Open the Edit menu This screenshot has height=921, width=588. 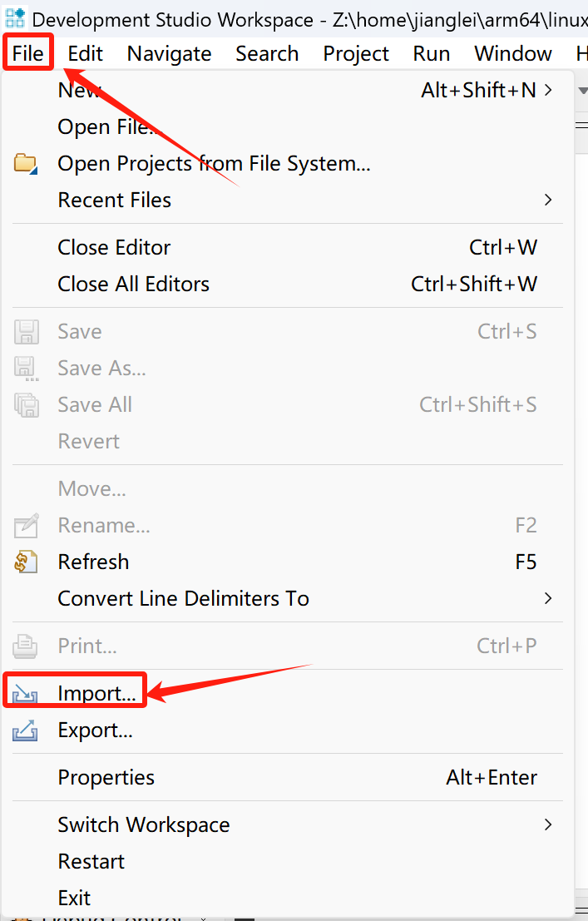pyautogui.click(x=85, y=54)
